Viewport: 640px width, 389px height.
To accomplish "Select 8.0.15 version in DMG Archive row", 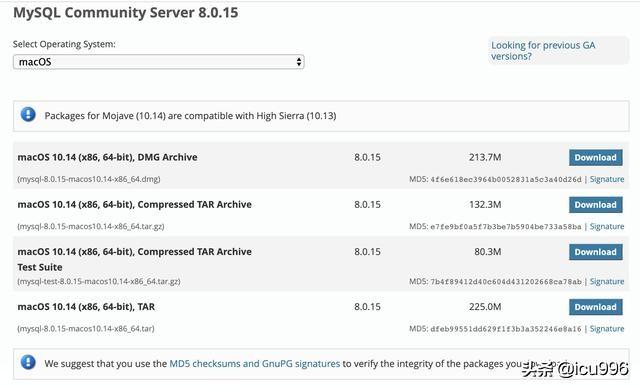I will coord(367,158).
